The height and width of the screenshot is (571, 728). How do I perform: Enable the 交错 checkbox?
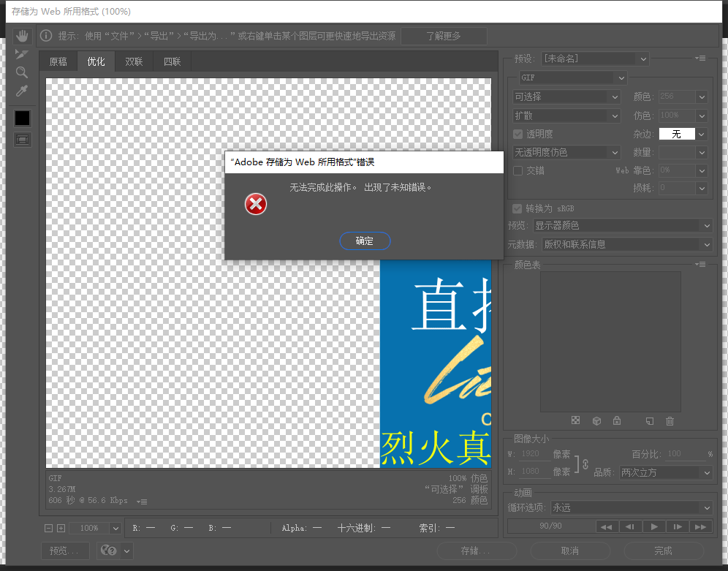(x=517, y=170)
